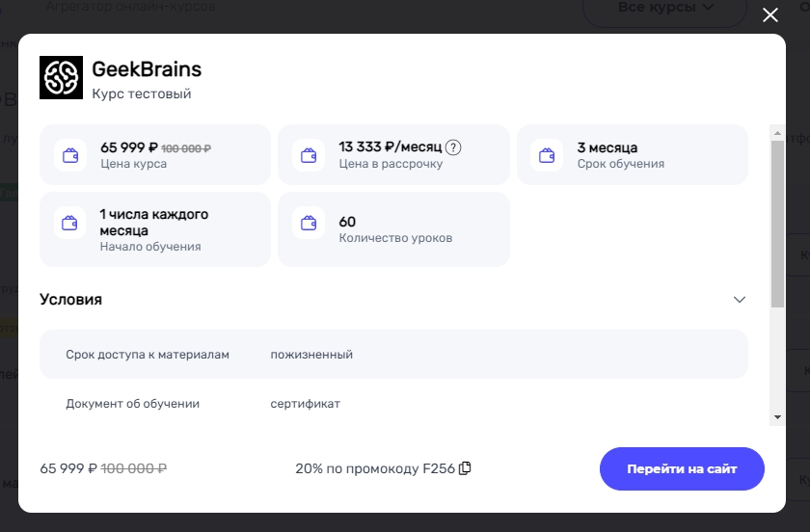Screen dimensions: 810x532
Task: Click wallet icon beside training duration
Action: click(x=548, y=154)
